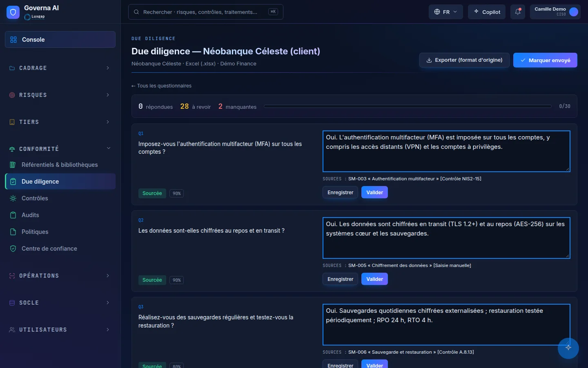Collapse the CONFORMITÉ section chevron
This screenshot has height=368, width=588.
pyautogui.click(x=109, y=148)
